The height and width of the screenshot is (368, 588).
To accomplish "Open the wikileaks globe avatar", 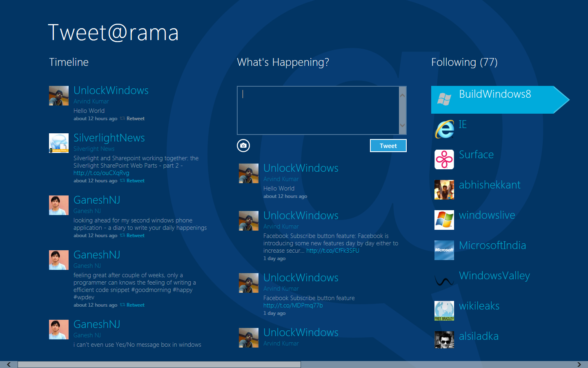I will click(x=444, y=311).
